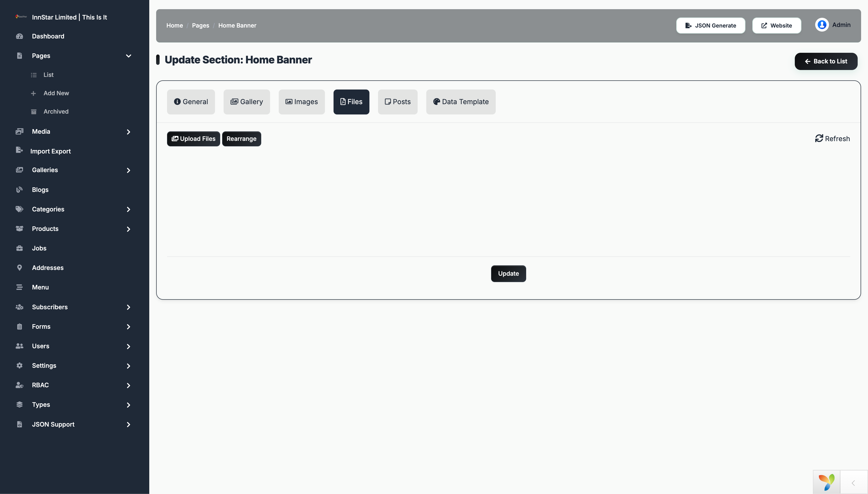This screenshot has height=494, width=868.
Task: Collapse the debug toolbar arrow
Action: [853, 483]
